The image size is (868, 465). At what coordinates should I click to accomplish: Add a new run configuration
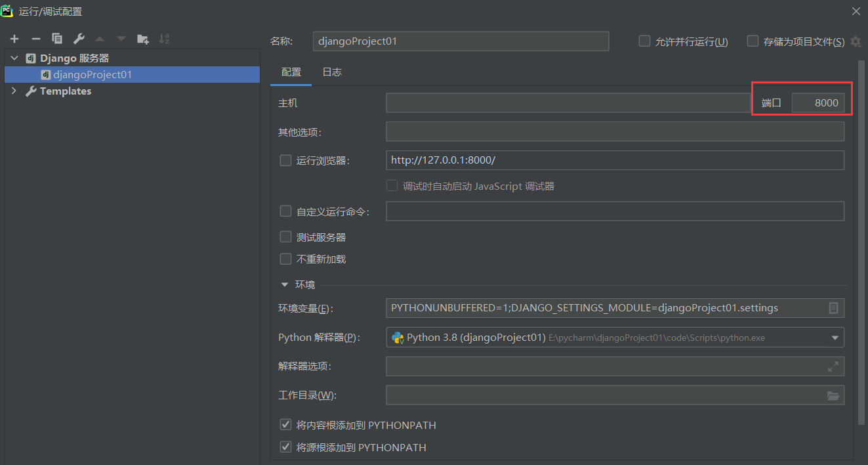click(14, 39)
